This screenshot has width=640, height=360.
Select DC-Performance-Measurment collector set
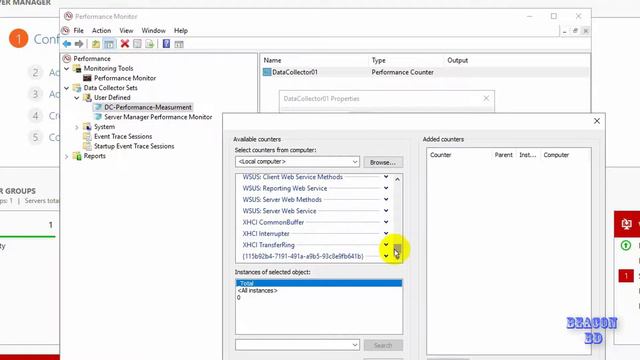148,107
